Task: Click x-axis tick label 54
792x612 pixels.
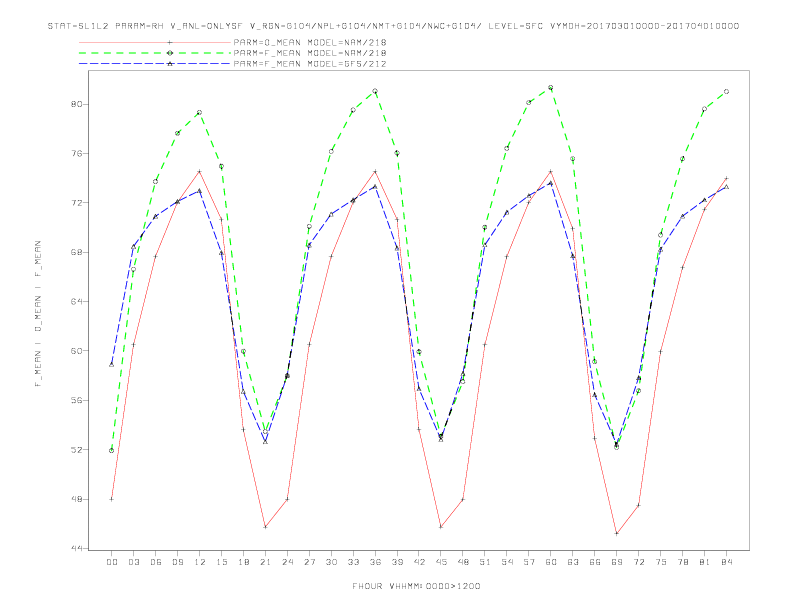Action: pos(507,562)
